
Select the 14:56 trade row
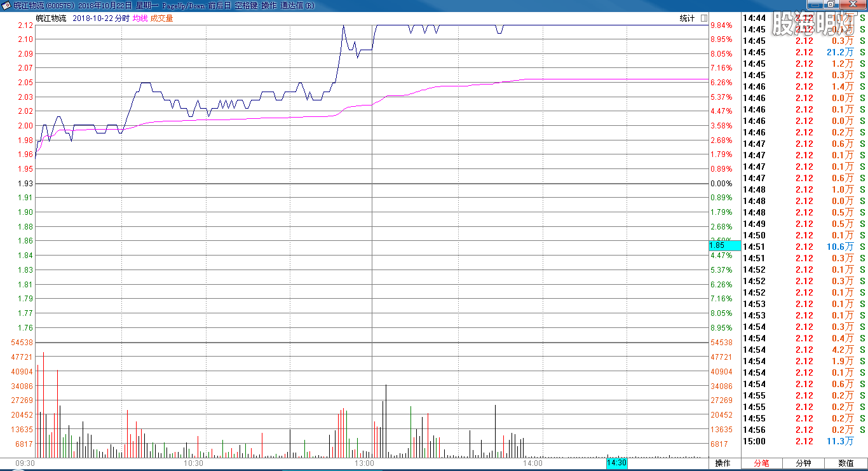804,430
